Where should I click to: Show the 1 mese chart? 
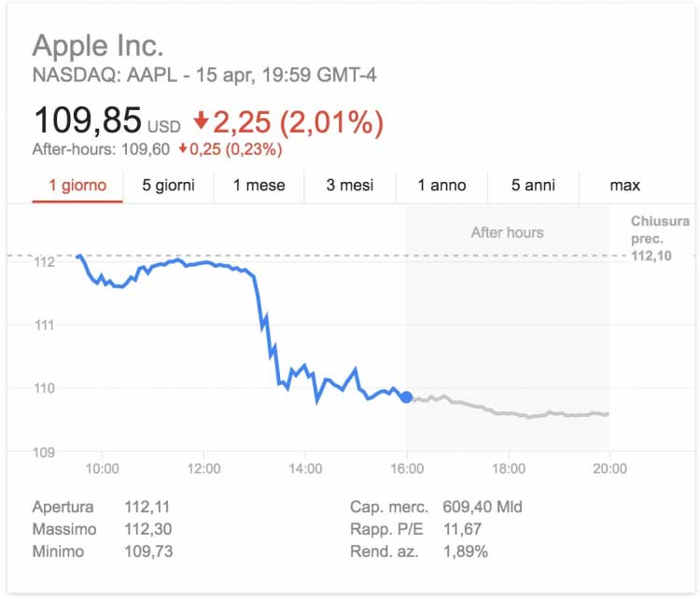pyautogui.click(x=259, y=186)
